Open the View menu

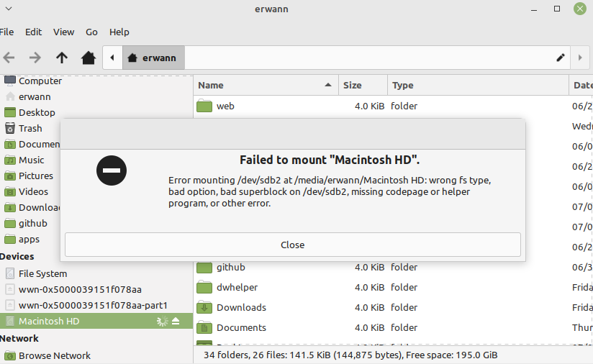63,32
